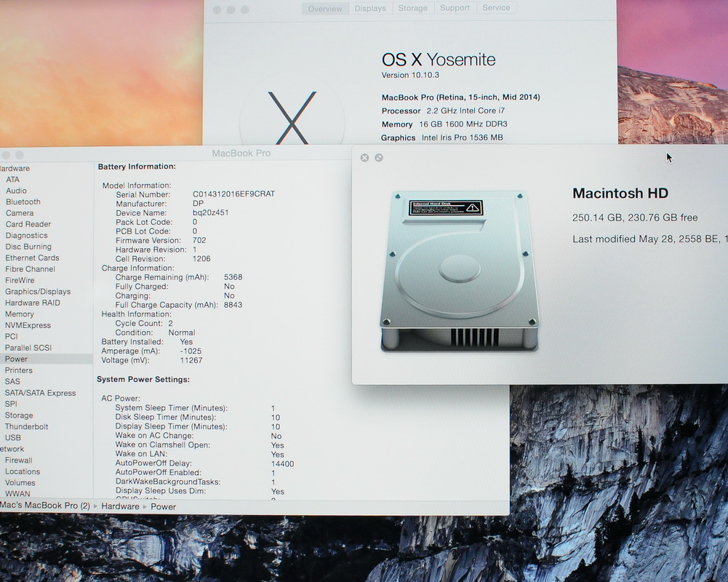Image resolution: width=728 pixels, height=582 pixels.
Task: Click the 250.14 GB, 230.76 GB free text
Action: coord(635,218)
